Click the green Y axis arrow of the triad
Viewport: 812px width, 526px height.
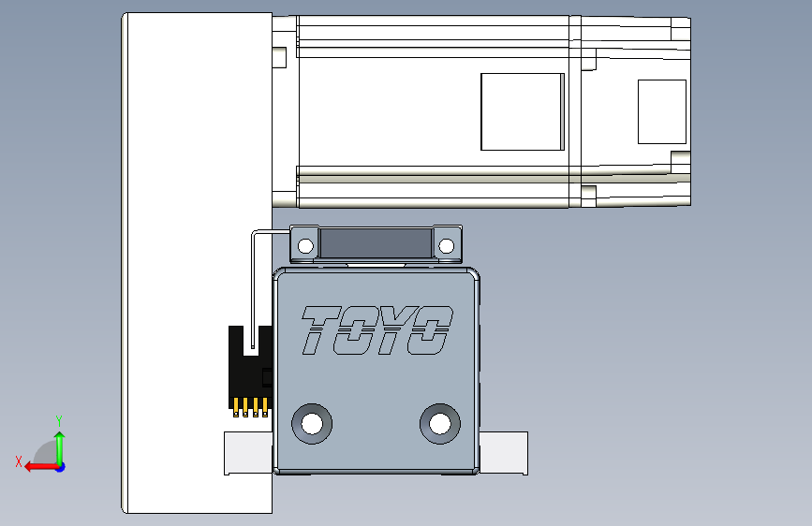click(x=60, y=447)
